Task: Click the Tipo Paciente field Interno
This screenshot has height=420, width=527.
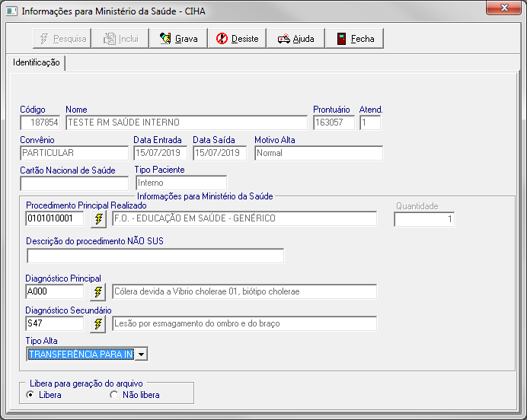Action: point(181,183)
